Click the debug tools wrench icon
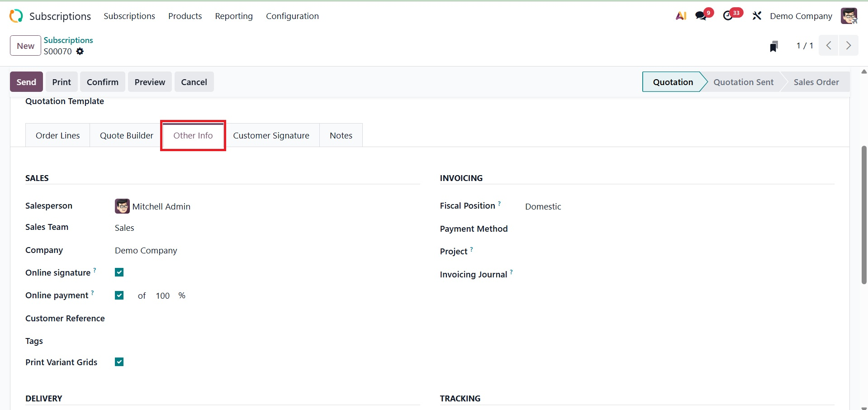The width and height of the screenshot is (868, 410). click(757, 16)
